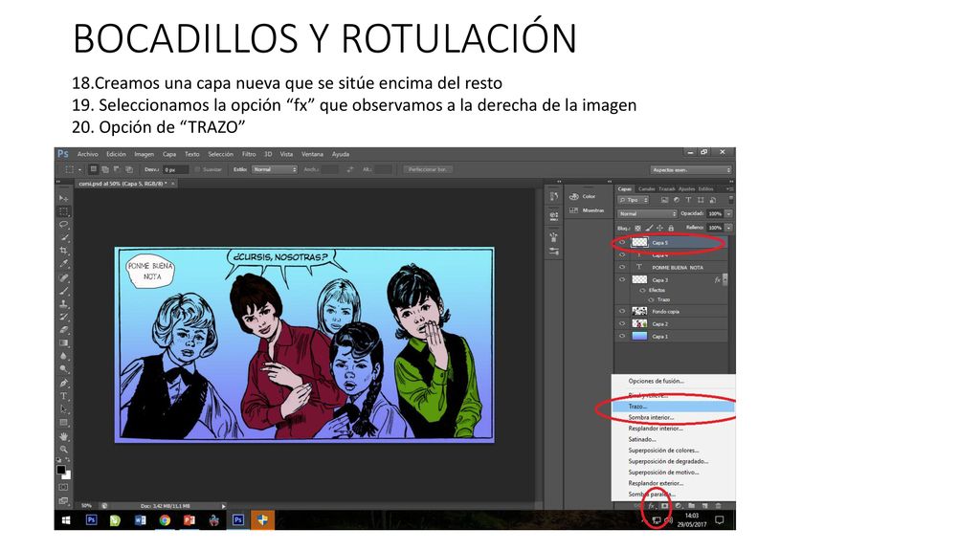Select the Blur tool

64,356
